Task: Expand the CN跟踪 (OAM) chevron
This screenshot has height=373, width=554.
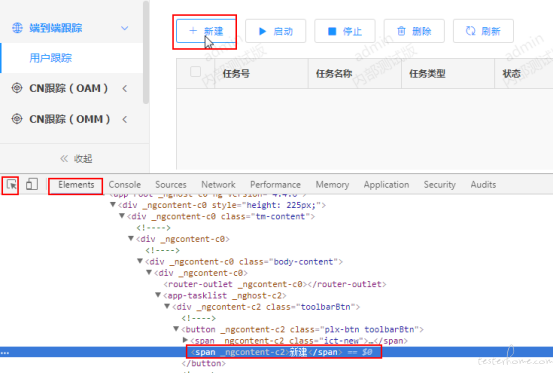Action: point(125,88)
